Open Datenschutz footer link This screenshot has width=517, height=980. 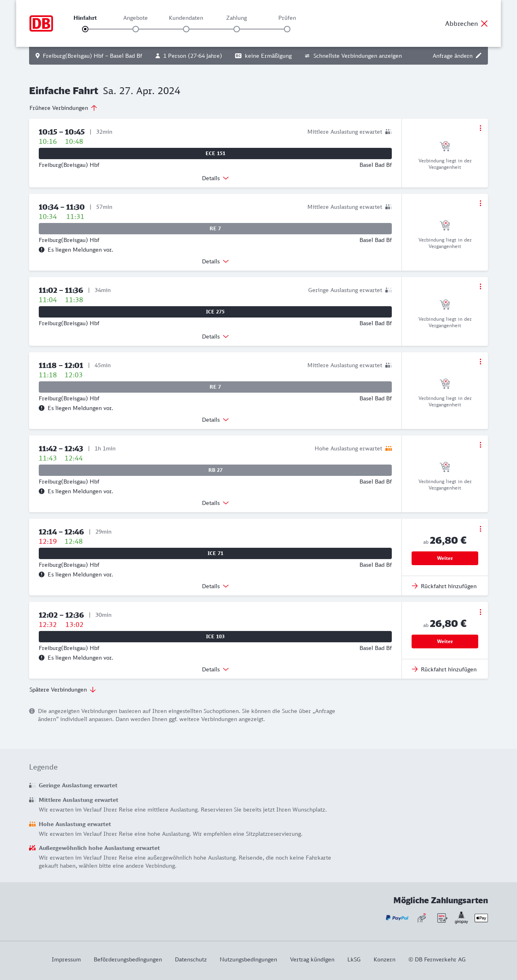click(191, 959)
